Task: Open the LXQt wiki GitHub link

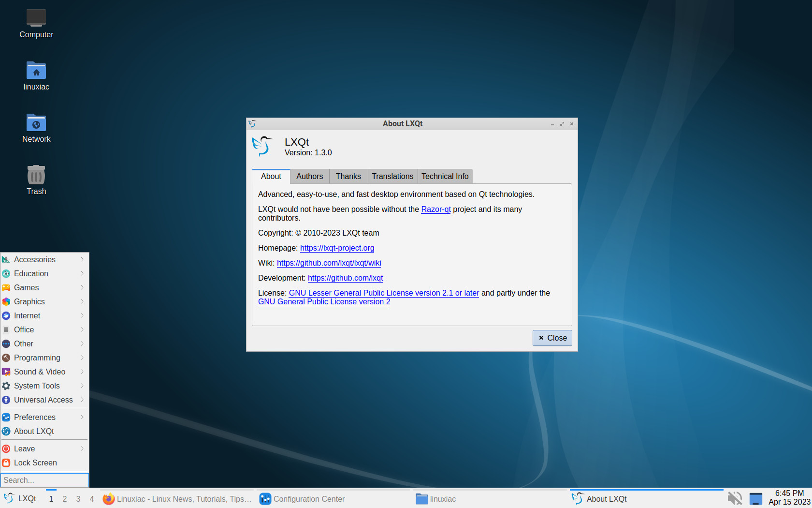Action: 329,263
